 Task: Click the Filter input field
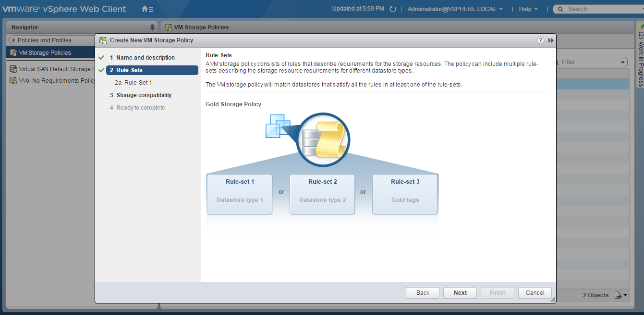coord(590,62)
